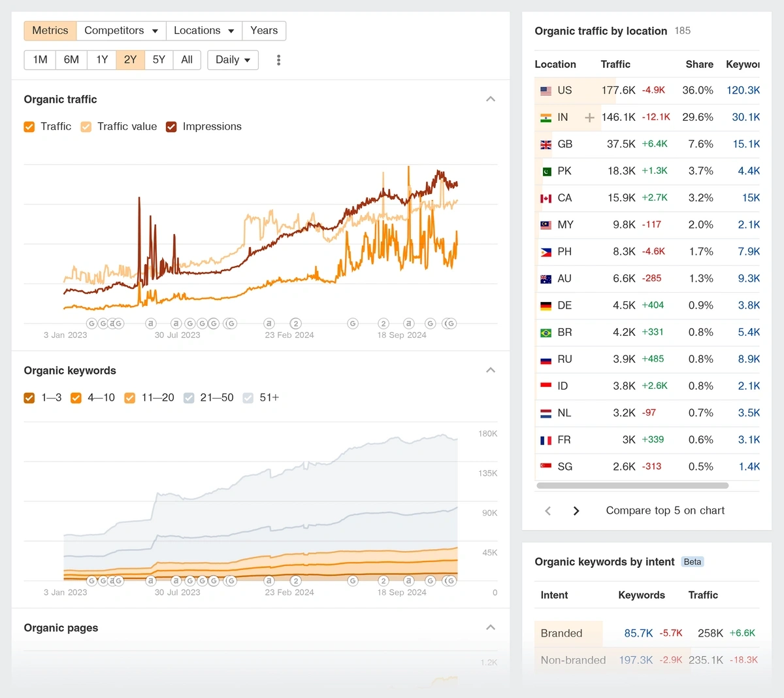Select the 5Y time range

coord(159,60)
